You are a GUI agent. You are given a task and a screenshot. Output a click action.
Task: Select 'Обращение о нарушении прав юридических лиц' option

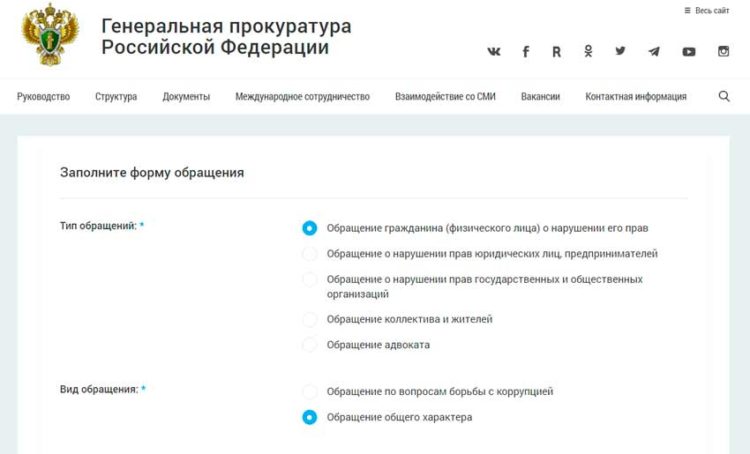pos(310,254)
